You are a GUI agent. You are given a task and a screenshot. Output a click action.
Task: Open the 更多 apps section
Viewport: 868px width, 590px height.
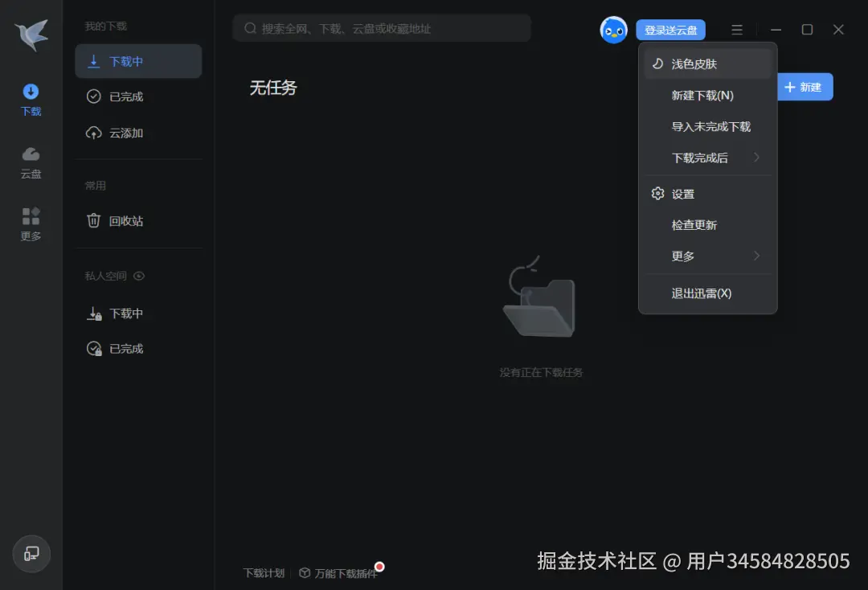31,224
